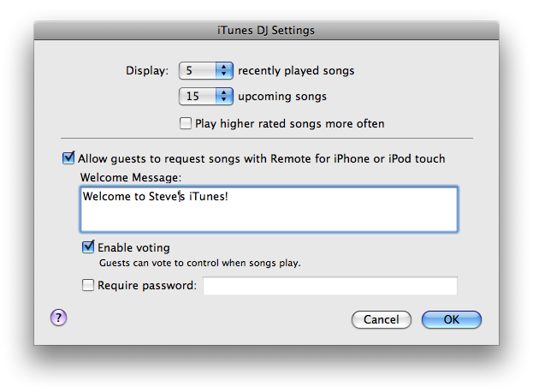Toggle the Enable voting checkbox
Screen dimensions: 533x392
(88, 246)
